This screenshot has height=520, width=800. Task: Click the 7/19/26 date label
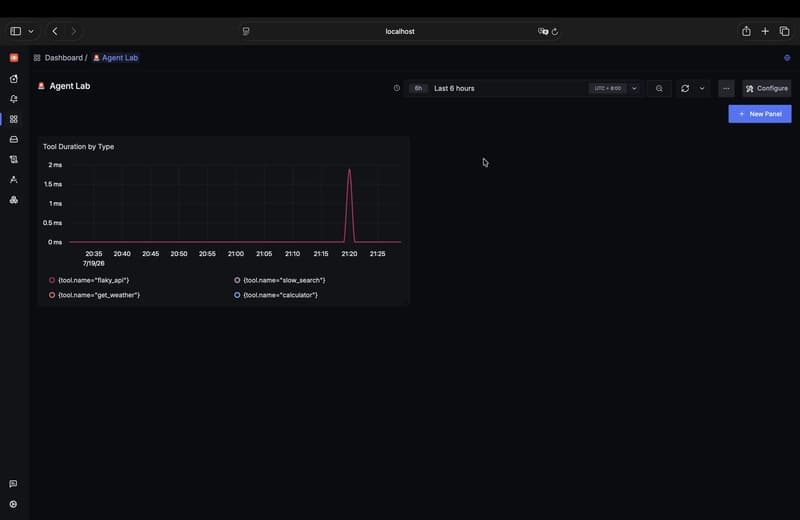(x=93, y=263)
